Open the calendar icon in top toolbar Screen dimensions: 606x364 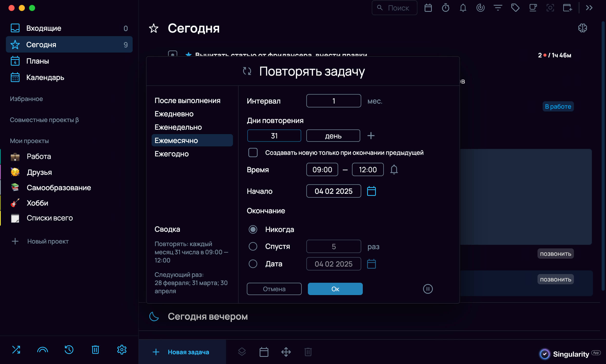point(428,8)
